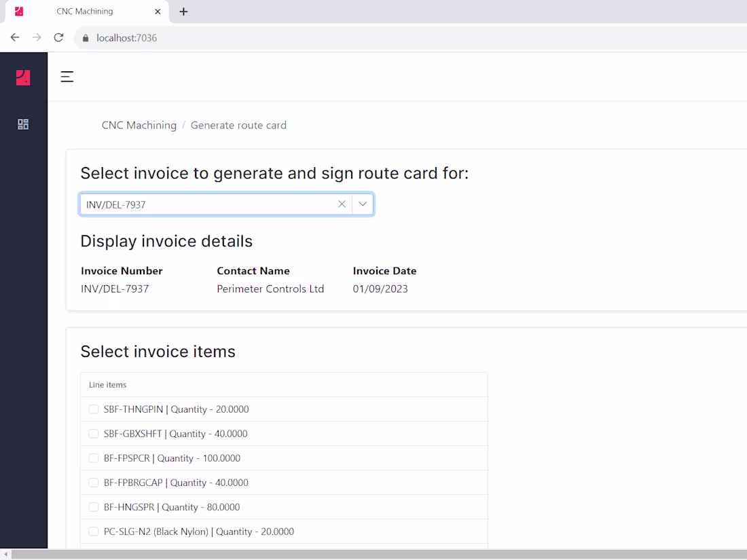747x560 pixels.
Task: Check the BF-FPSPCR quantity 100 item
Action: [93, 458]
